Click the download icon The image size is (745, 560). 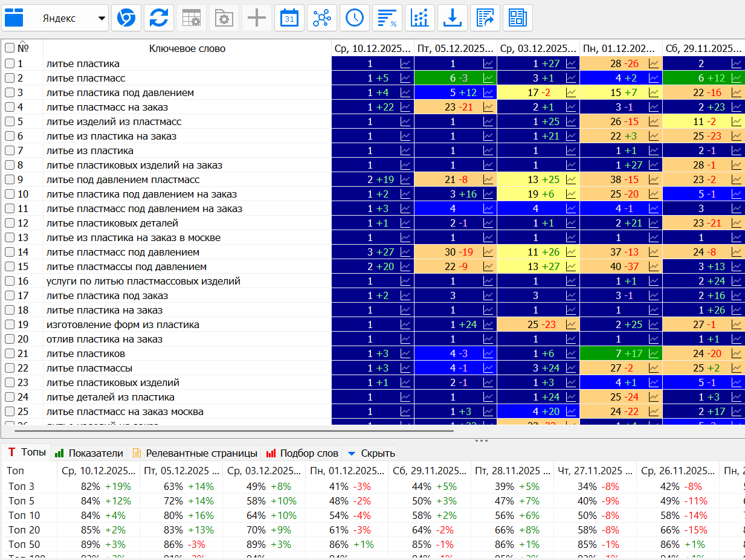coord(453,18)
